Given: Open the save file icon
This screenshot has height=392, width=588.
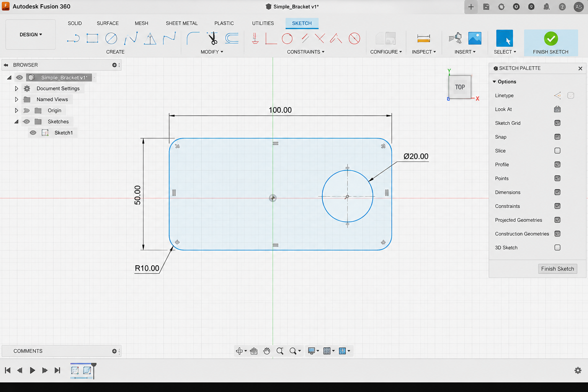Looking at the screenshot, I should click(486, 7).
